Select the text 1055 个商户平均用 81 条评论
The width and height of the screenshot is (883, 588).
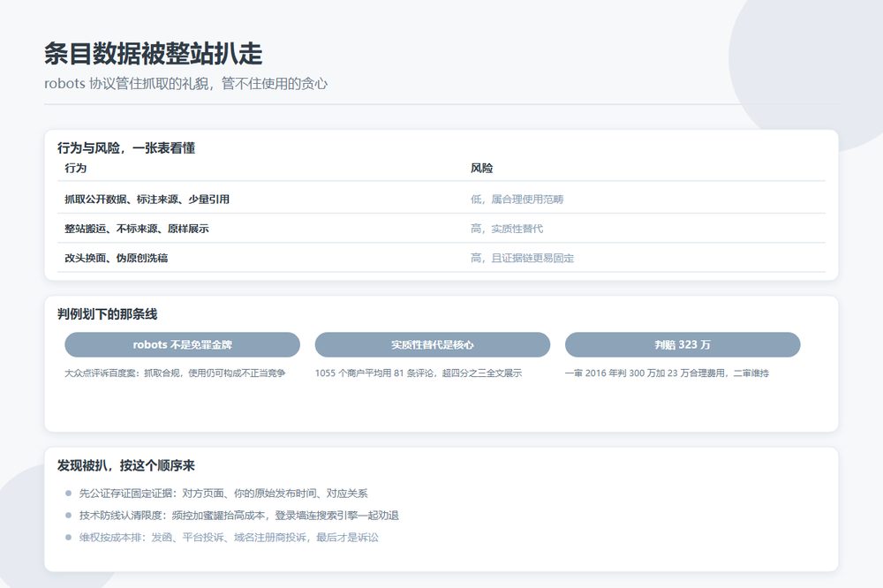click(419, 373)
